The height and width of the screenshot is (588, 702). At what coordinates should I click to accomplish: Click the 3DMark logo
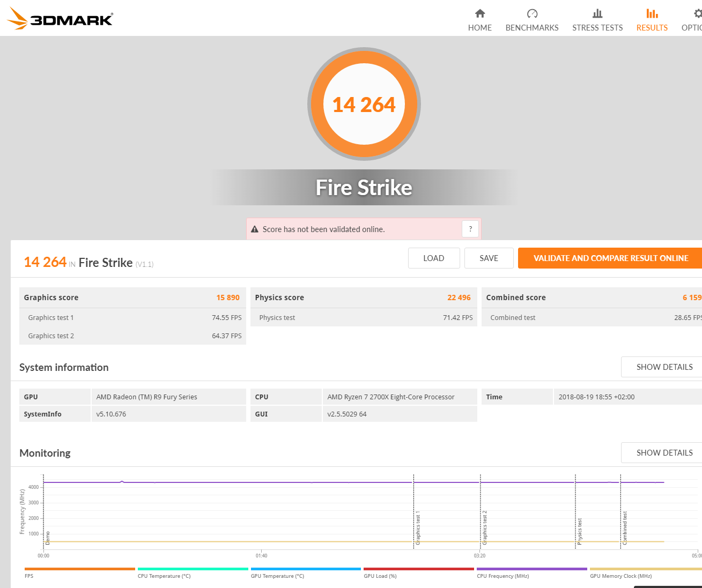coord(60,19)
